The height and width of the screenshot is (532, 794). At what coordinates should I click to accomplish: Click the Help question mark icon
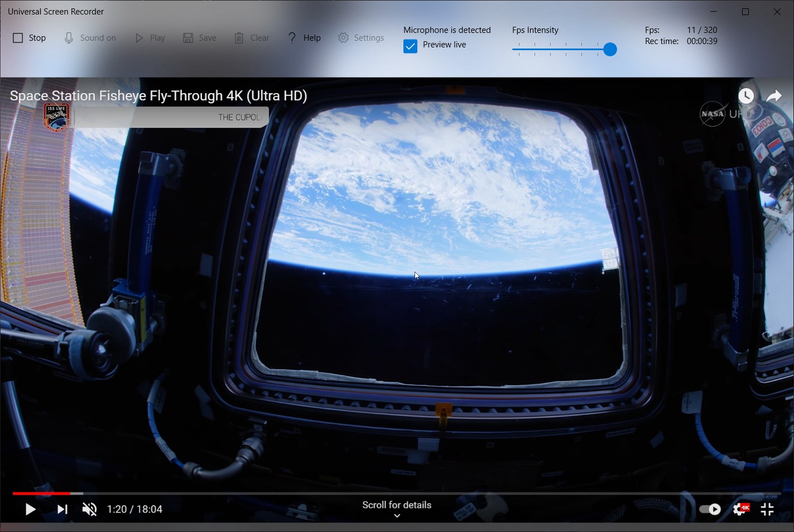click(291, 37)
